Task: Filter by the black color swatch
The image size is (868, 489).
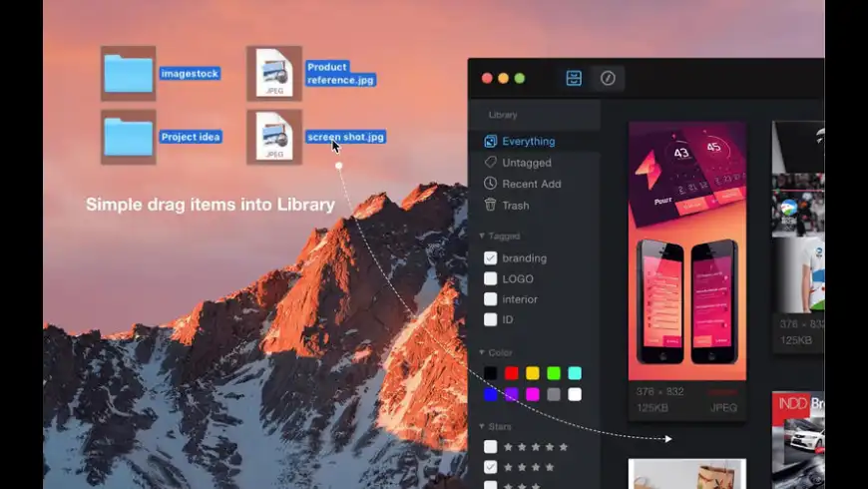Action: pos(491,373)
